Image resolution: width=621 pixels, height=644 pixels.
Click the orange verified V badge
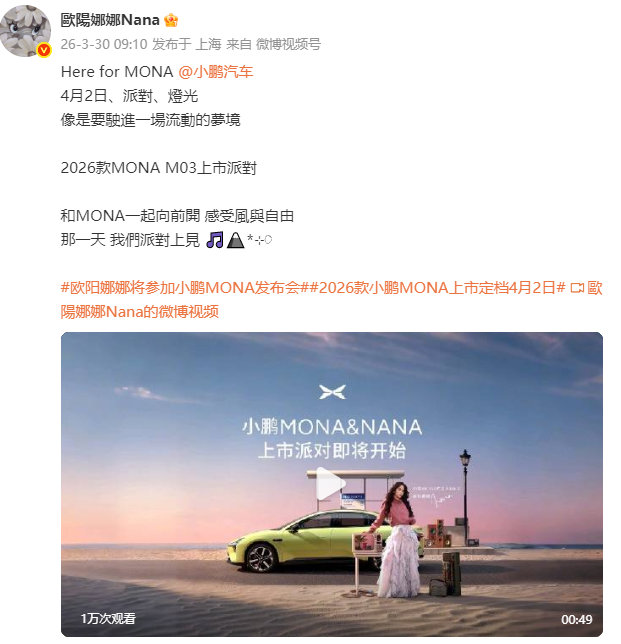click(44, 51)
